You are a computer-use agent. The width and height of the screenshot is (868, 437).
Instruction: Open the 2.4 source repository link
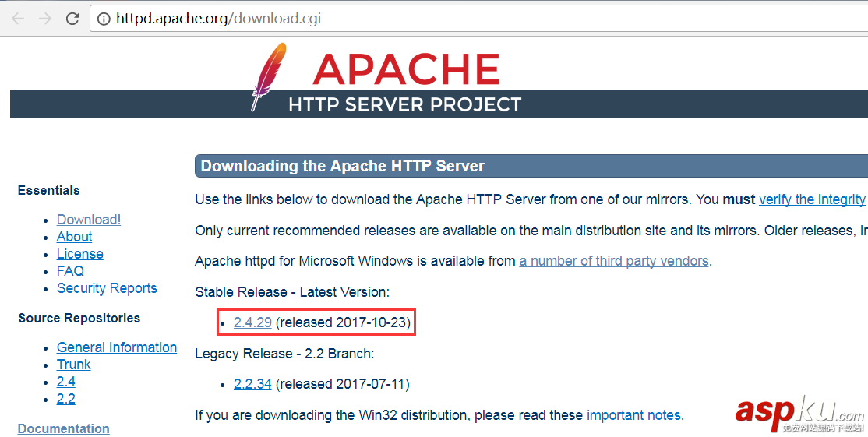pos(66,382)
